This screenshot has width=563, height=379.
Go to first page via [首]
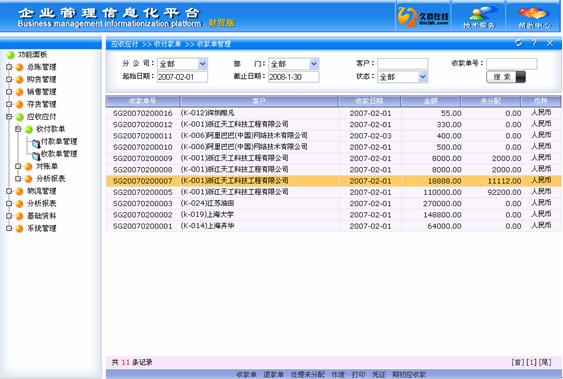(517, 362)
